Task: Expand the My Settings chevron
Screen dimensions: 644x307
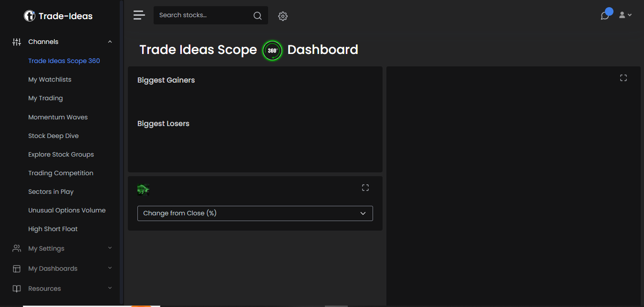Action: pos(110,248)
